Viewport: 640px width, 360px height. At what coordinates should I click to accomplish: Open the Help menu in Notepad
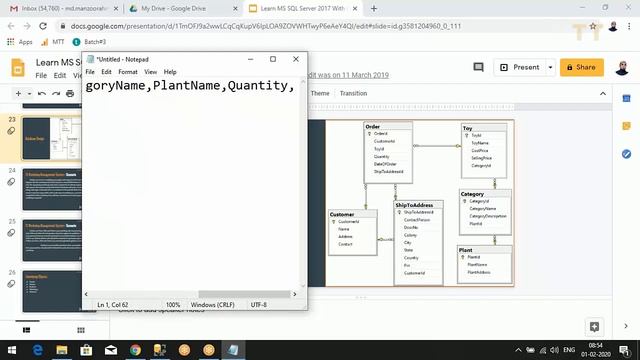[170, 72]
